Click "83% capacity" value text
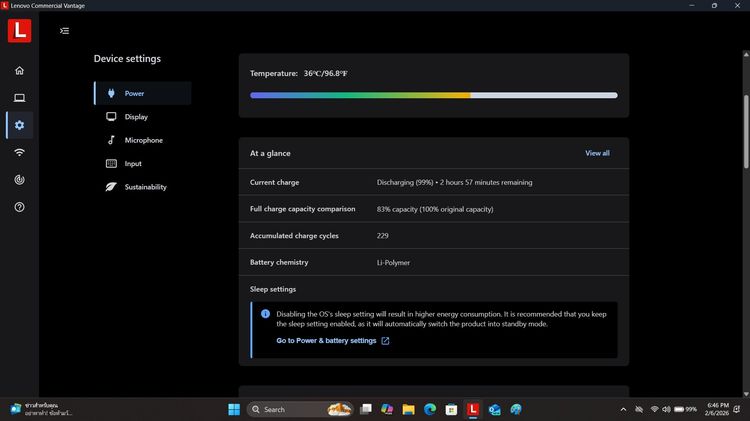The image size is (750, 421). (397, 209)
